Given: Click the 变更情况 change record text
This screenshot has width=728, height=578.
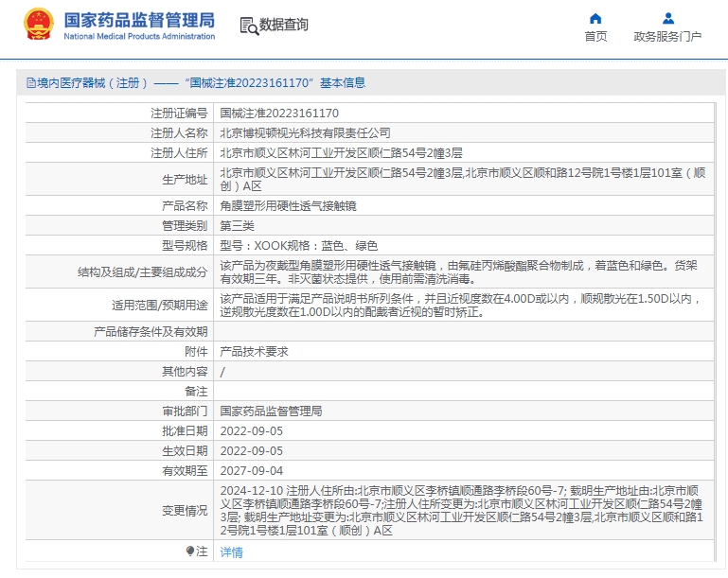Looking at the screenshot, I should [461, 510].
